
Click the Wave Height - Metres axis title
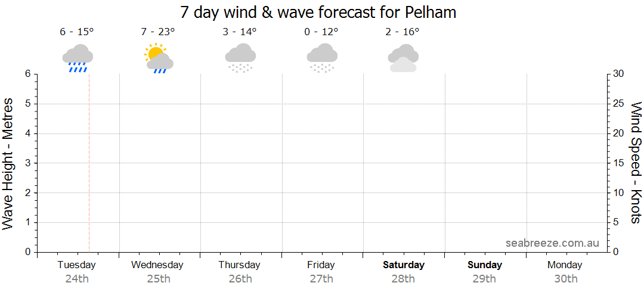point(8,163)
